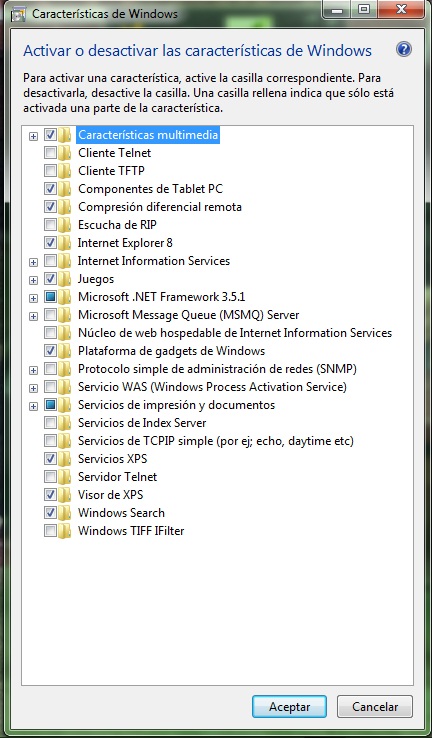433x738 pixels.
Task: Expand the Microsoft Message Queue (MSMQ) Server node
Action: (x=33, y=316)
